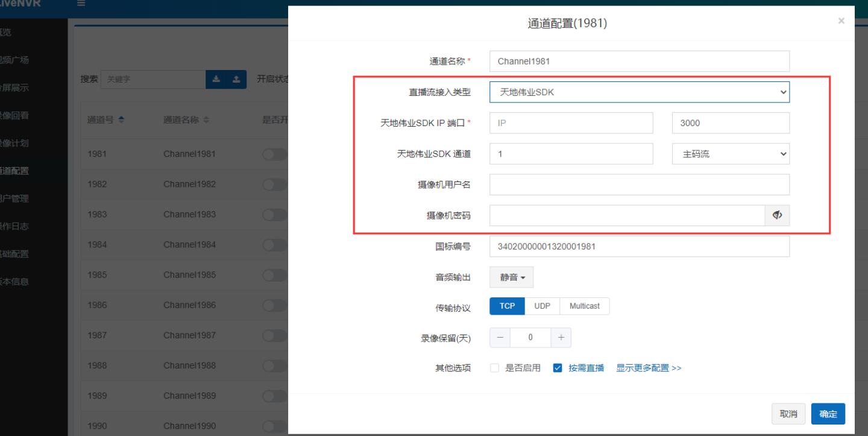The image size is (868, 436).
Task: Open 通道配置 in sidebar
Action: click(x=13, y=171)
